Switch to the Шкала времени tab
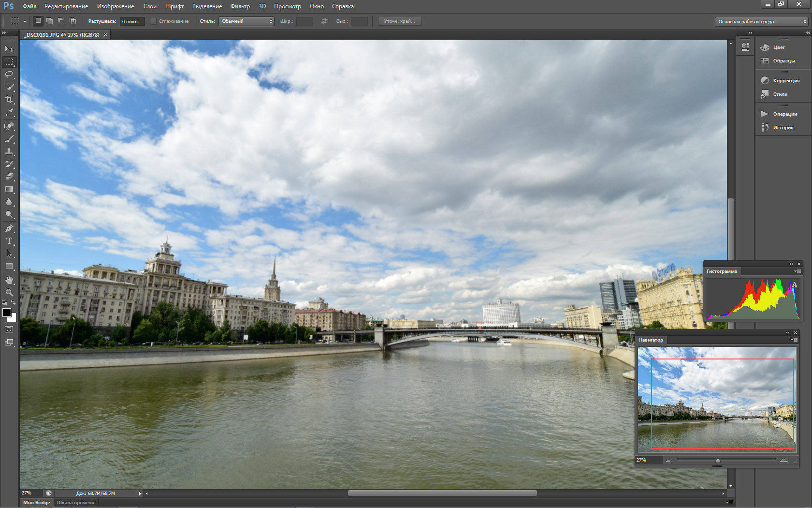 [76, 503]
